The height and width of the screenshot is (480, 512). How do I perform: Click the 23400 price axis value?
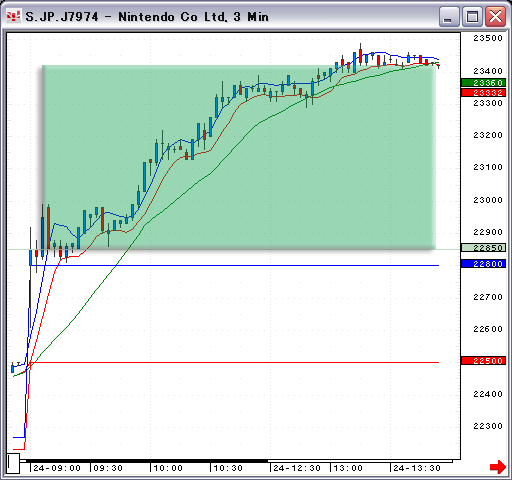tap(488, 71)
